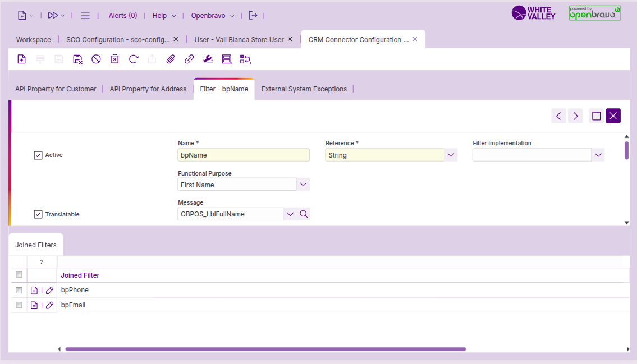Refresh the record with the reload icon
This screenshot has width=637, height=364.
133,59
